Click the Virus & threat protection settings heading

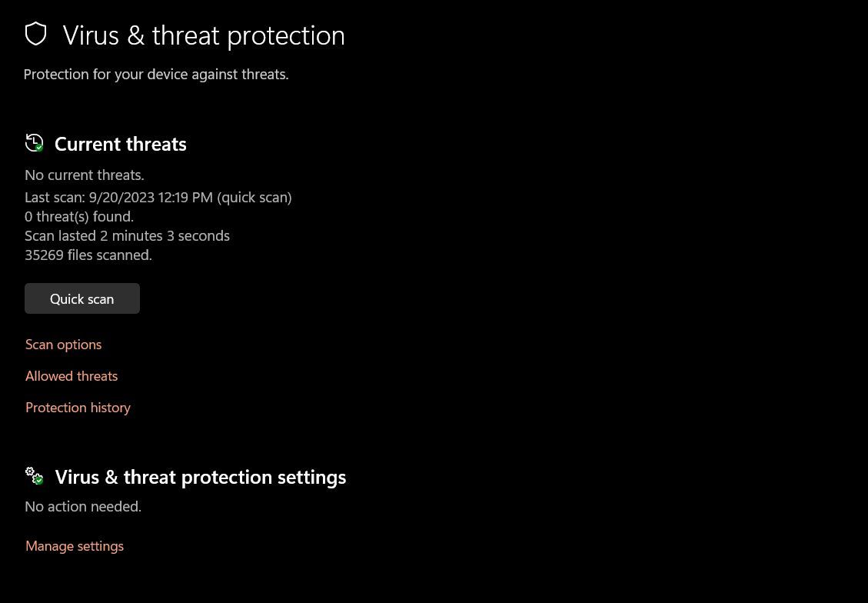[201, 476]
